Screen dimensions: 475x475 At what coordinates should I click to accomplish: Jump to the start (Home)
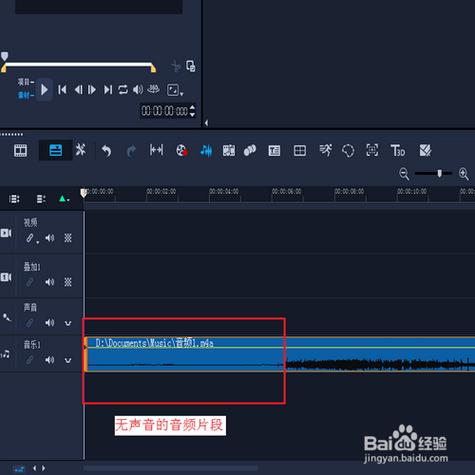(x=62, y=89)
